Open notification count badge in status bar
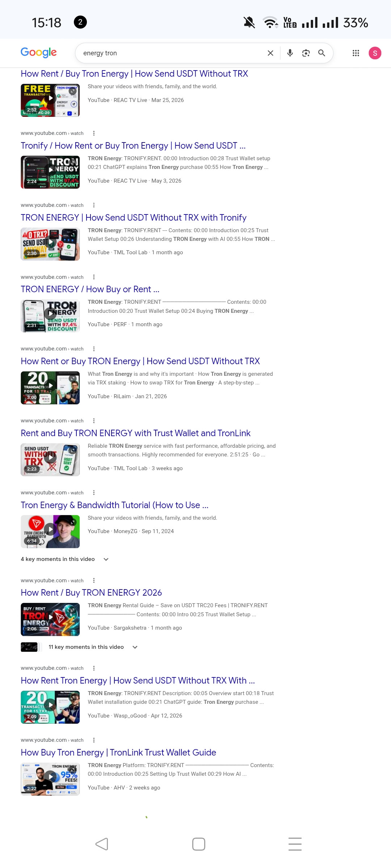 pos(80,22)
